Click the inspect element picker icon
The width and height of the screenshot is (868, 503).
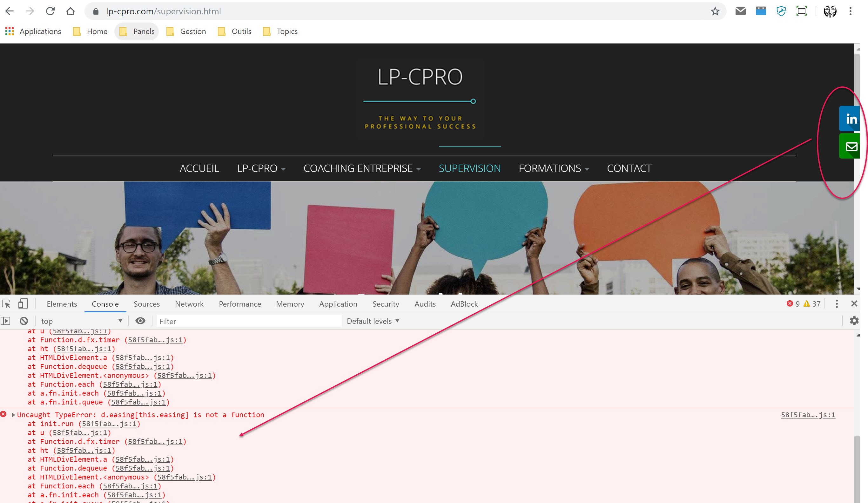[x=6, y=304]
